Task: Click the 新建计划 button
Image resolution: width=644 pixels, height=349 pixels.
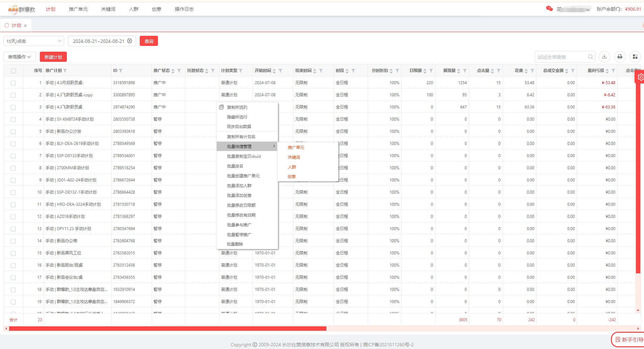Action: [53, 57]
